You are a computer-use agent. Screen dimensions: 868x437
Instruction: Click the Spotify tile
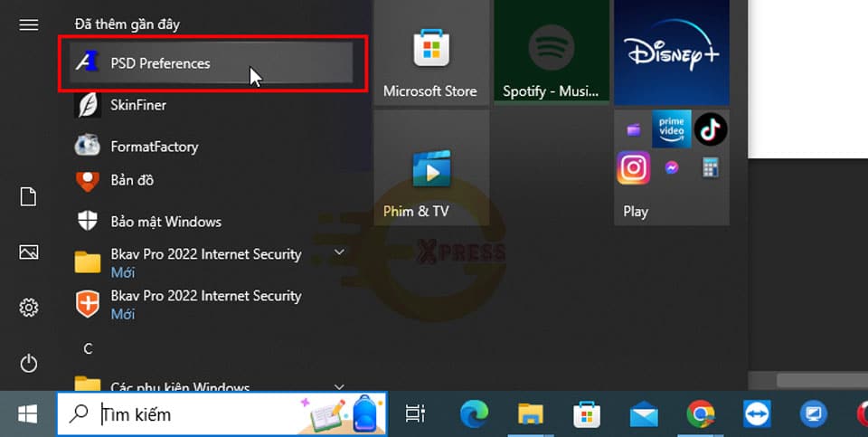551,52
